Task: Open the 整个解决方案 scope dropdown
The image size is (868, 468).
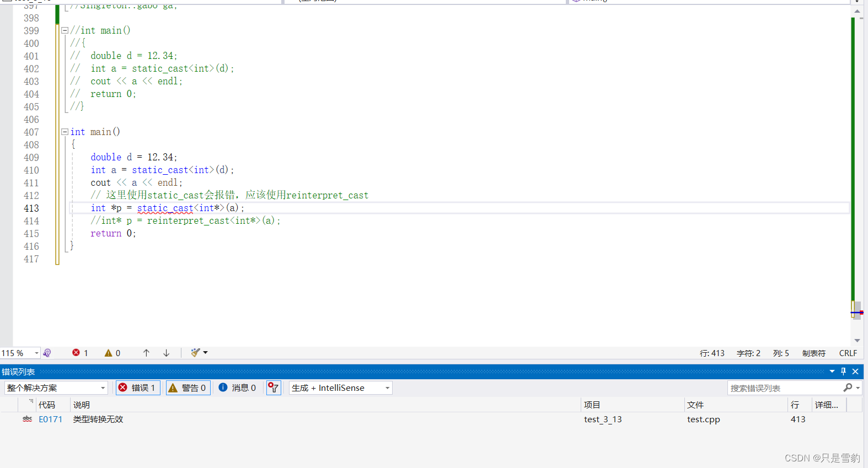Action: tap(56, 388)
